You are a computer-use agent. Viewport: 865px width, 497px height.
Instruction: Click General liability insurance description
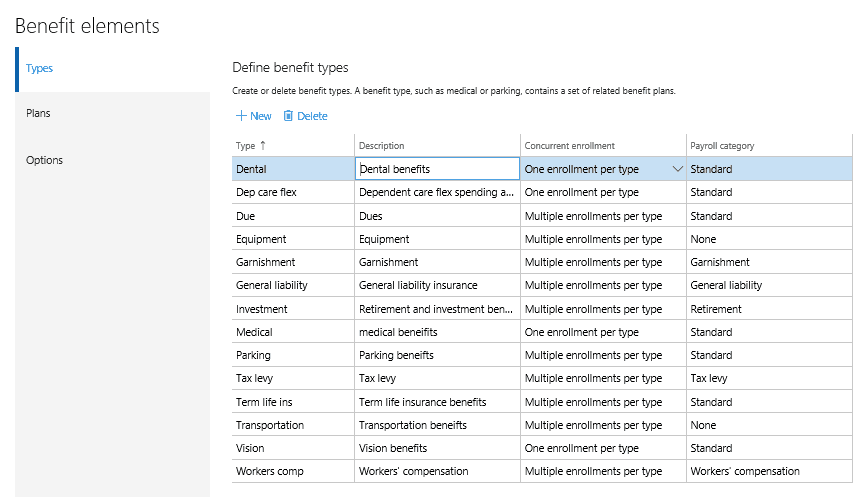(x=437, y=285)
